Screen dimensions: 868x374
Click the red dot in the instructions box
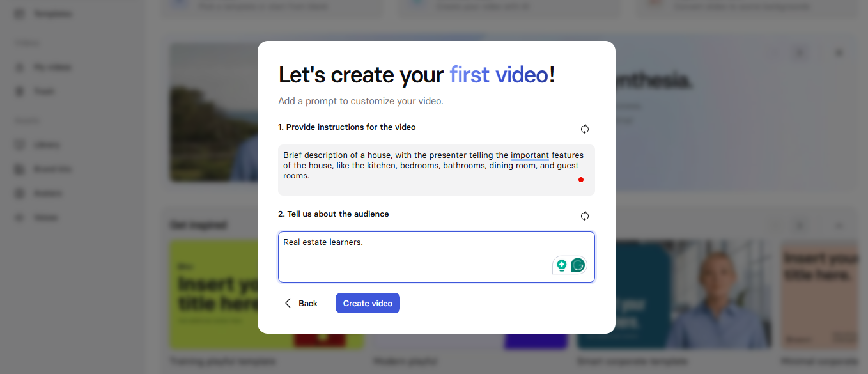point(581,180)
